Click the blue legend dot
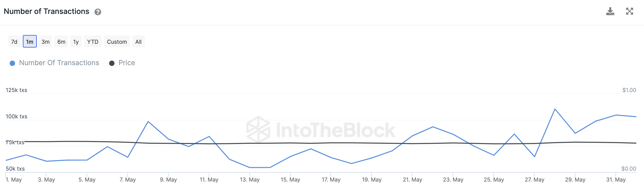This screenshot has width=644, height=193. point(12,63)
